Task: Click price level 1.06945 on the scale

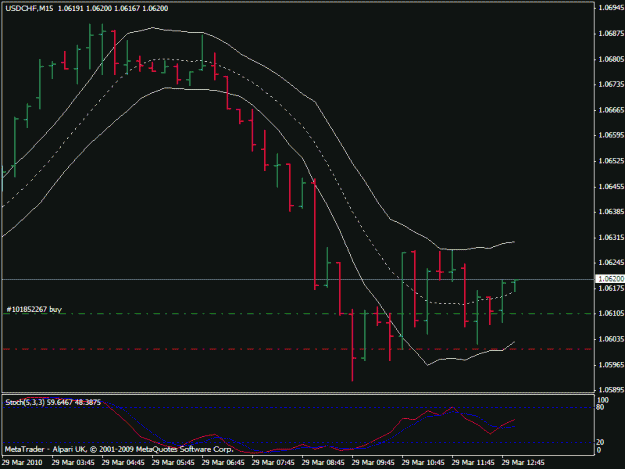Action: [x=611, y=7]
